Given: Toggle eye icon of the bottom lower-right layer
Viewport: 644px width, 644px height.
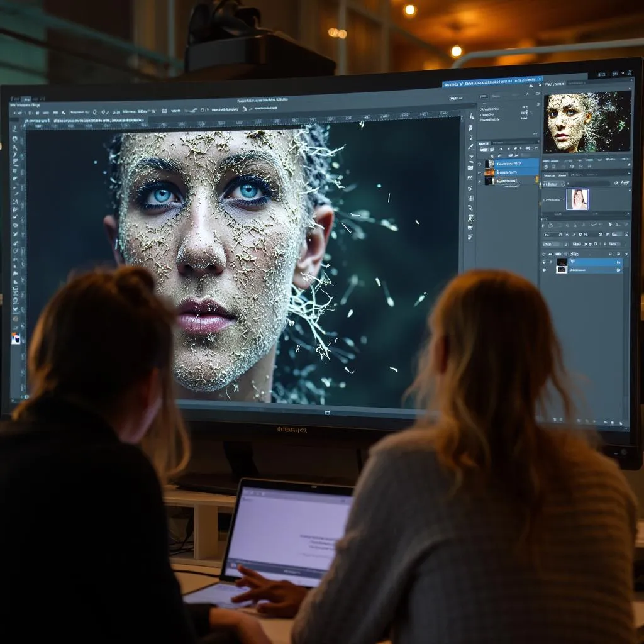Looking at the screenshot, I should 545,270.
